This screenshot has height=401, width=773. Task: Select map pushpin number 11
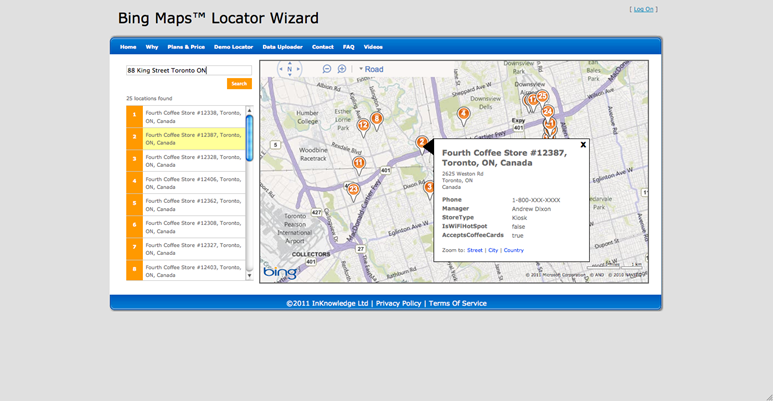[358, 163]
